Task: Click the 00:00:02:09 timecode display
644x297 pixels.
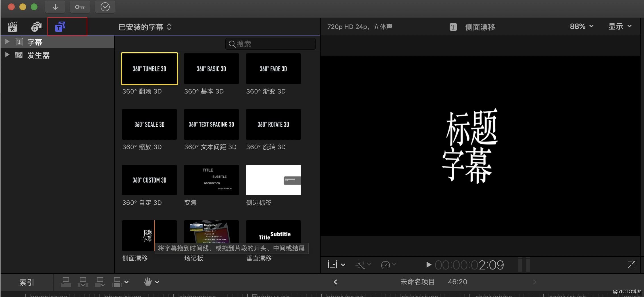Action: coord(469,265)
